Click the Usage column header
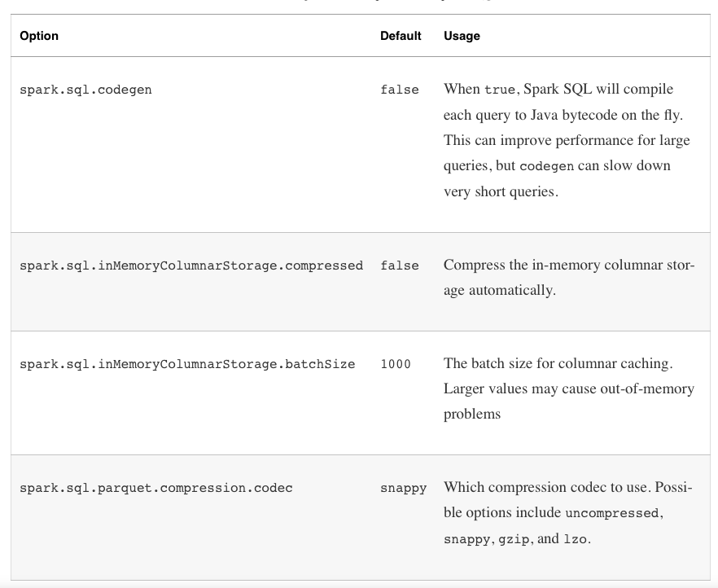Image resolution: width=718 pixels, height=588 pixels. click(x=462, y=36)
